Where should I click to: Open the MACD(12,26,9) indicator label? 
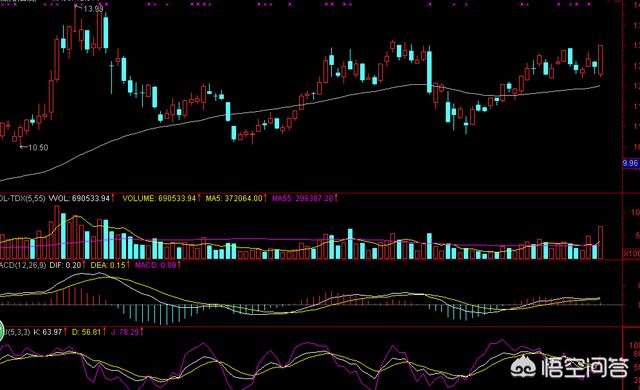click(22, 265)
